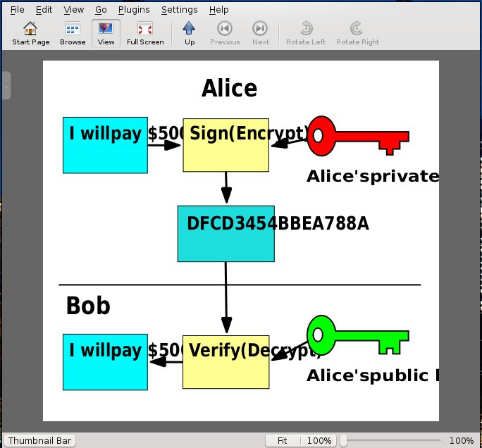Open the Plugins menu
This screenshot has width=482, height=448.
[x=134, y=10]
